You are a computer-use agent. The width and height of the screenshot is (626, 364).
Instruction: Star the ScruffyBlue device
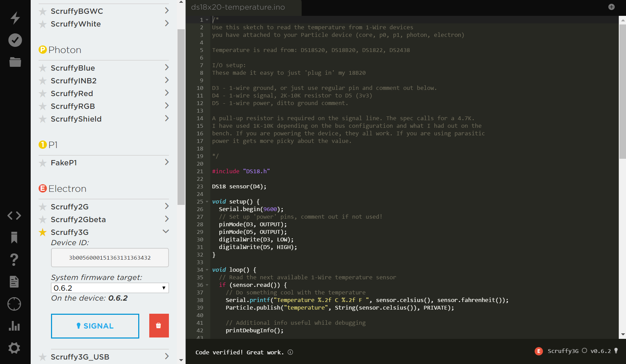43,68
